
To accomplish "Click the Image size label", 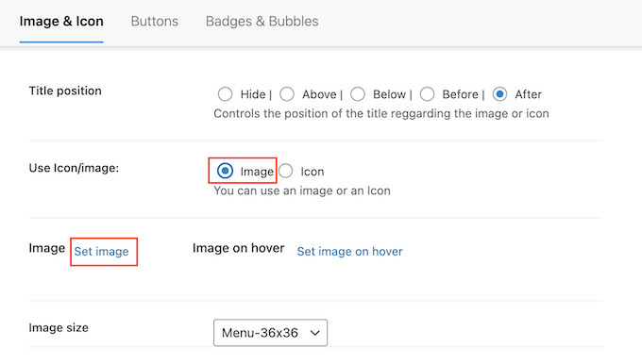I will (x=59, y=328).
